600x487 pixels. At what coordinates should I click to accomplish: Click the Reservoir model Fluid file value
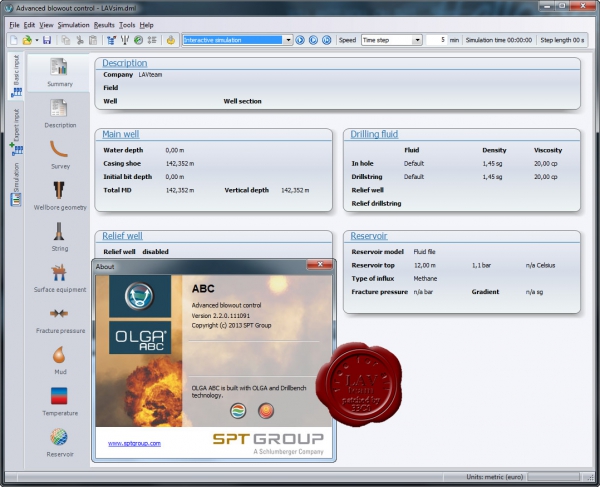pyautogui.click(x=424, y=252)
